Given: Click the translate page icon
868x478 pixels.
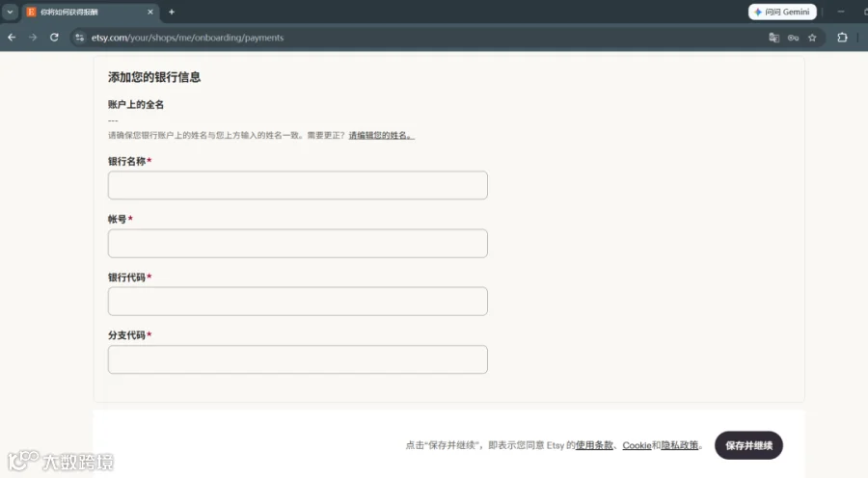Looking at the screenshot, I should (x=773, y=38).
